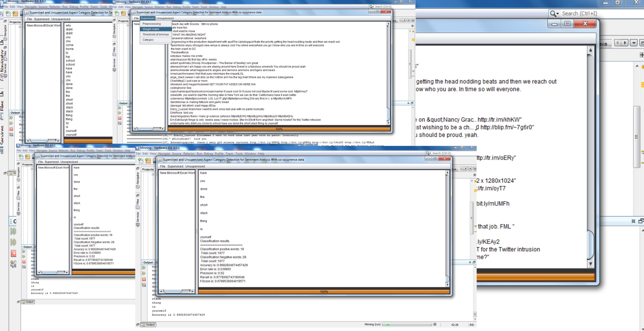Select Weight matrix in Supervised dropdown menu
Image resolution: width=644 pixels, height=331 pixels.
(151, 29)
